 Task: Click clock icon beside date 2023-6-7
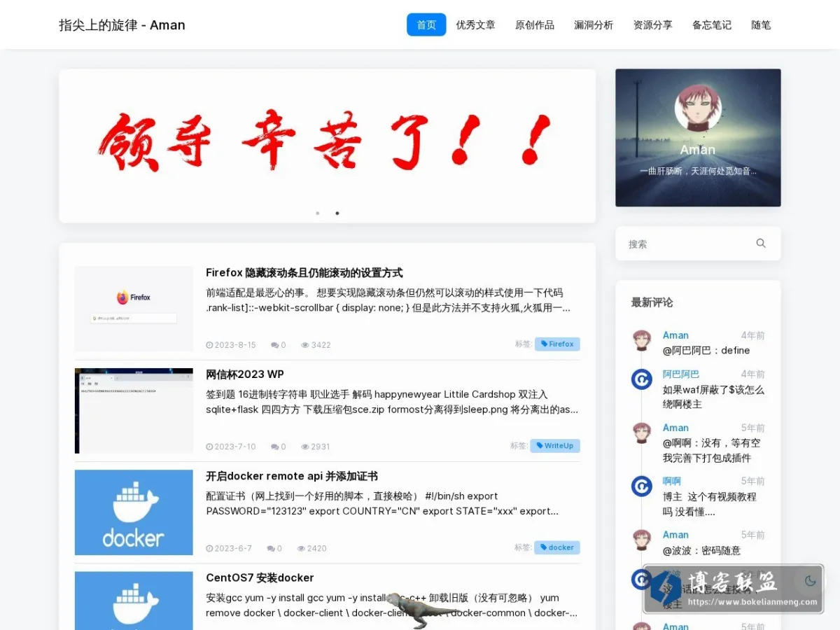(209, 549)
